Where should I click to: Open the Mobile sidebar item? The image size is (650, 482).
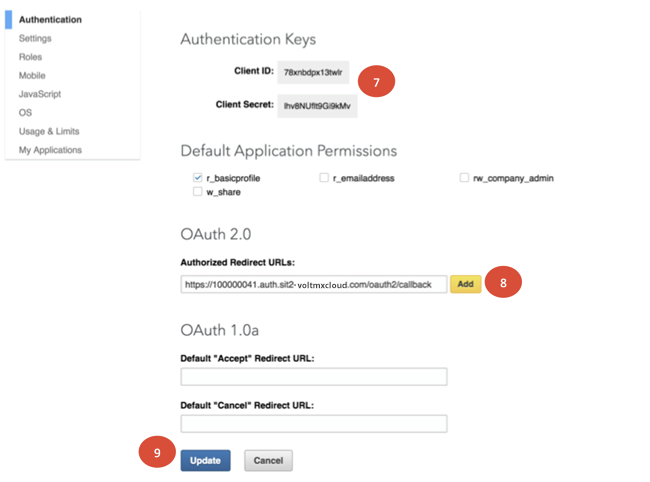click(32, 76)
